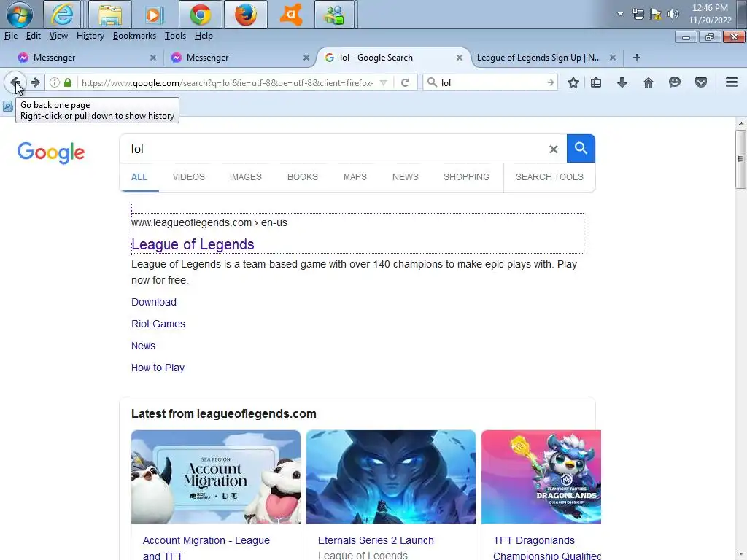Open the Bookmarks menu

pos(134,36)
